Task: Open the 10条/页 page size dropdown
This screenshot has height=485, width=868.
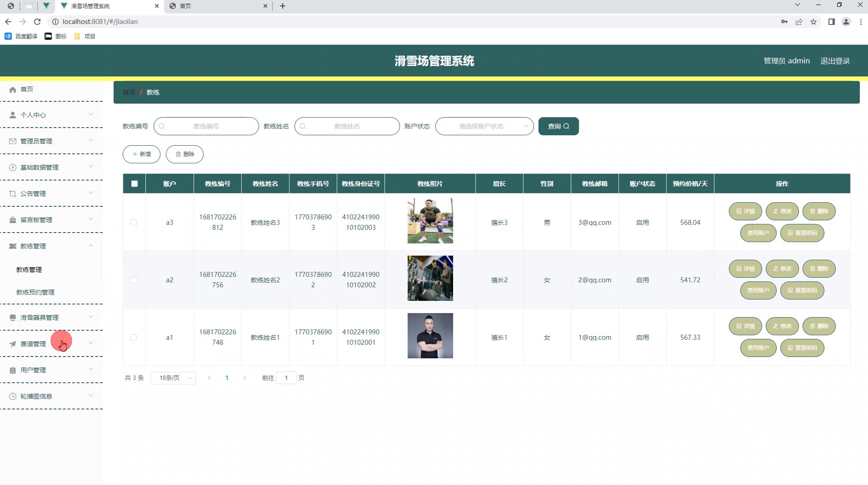Action: click(x=173, y=378)
